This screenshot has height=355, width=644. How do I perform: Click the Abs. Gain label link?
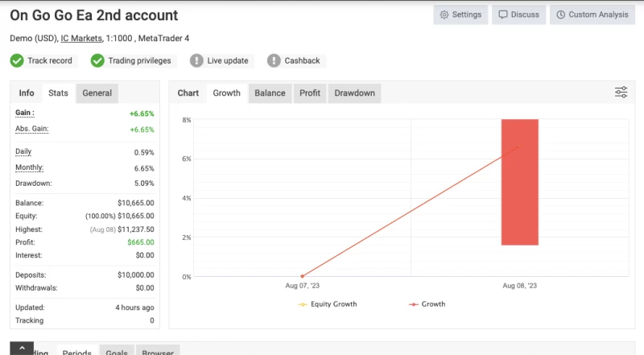(x=31, y=129)
